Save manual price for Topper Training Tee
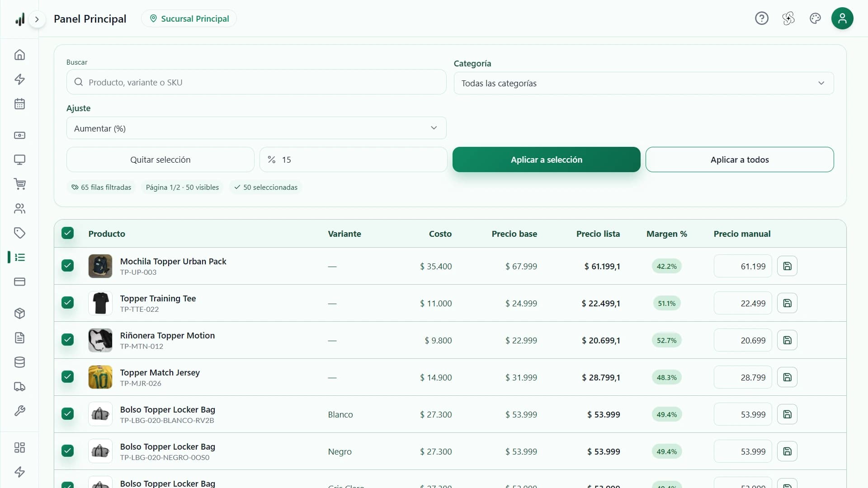Image resolution: width=868 pixels, height=488 pixels. tap(787, 303)
